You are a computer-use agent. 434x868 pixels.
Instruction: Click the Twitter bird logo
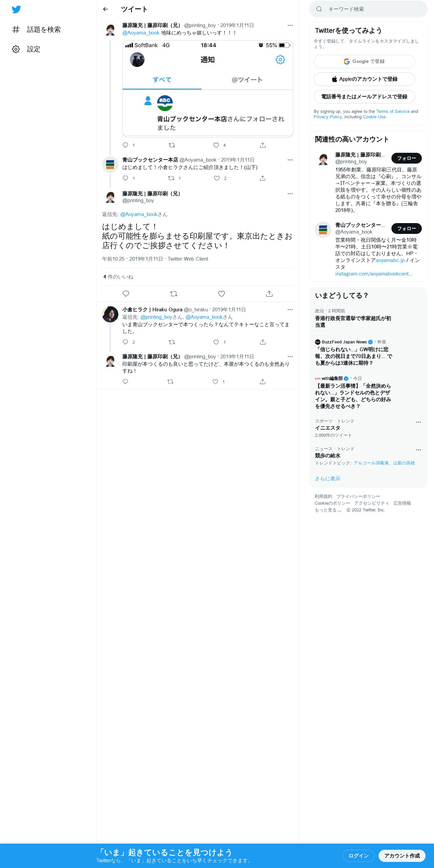[x=16, y=9]
